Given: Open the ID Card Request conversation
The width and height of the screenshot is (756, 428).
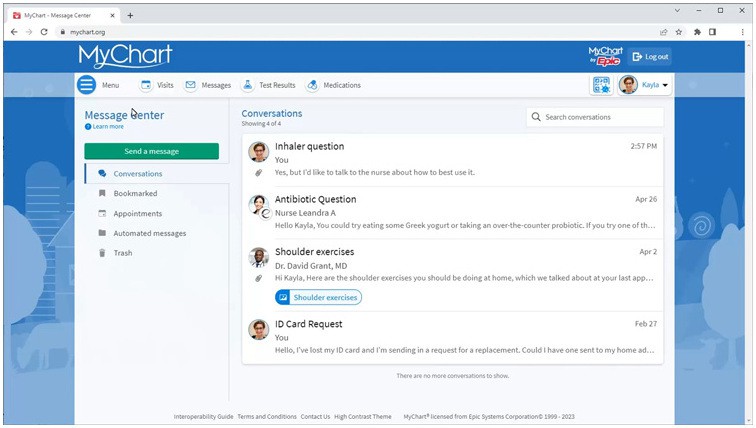Looking at the screenshot, I should 452,337.
